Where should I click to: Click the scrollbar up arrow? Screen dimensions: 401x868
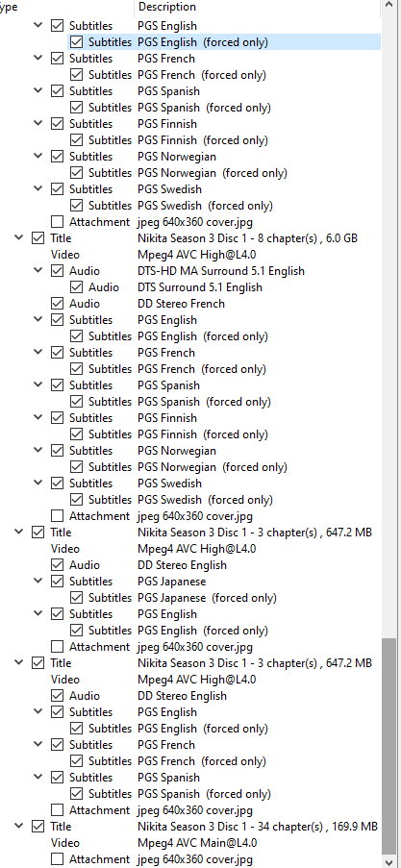point(389,7)
